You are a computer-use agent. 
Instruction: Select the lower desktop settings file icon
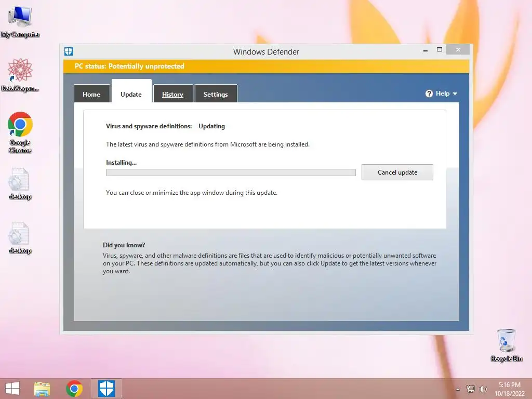[x=20, y=238]
